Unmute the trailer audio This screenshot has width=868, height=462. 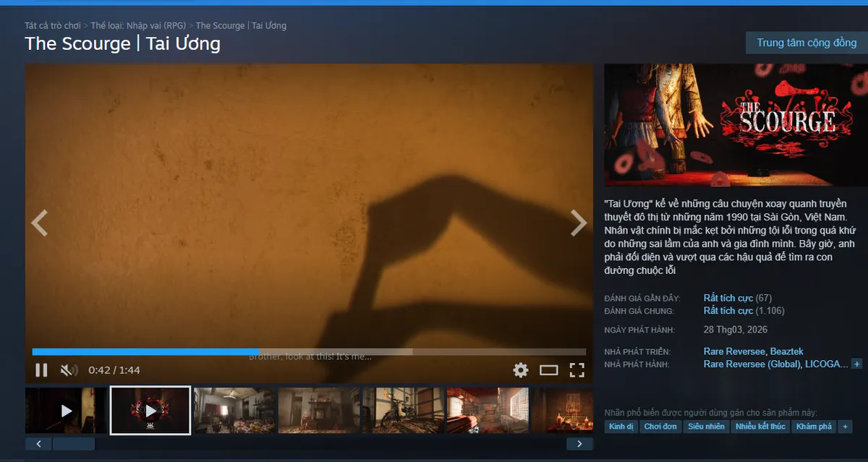pos(69,370)
